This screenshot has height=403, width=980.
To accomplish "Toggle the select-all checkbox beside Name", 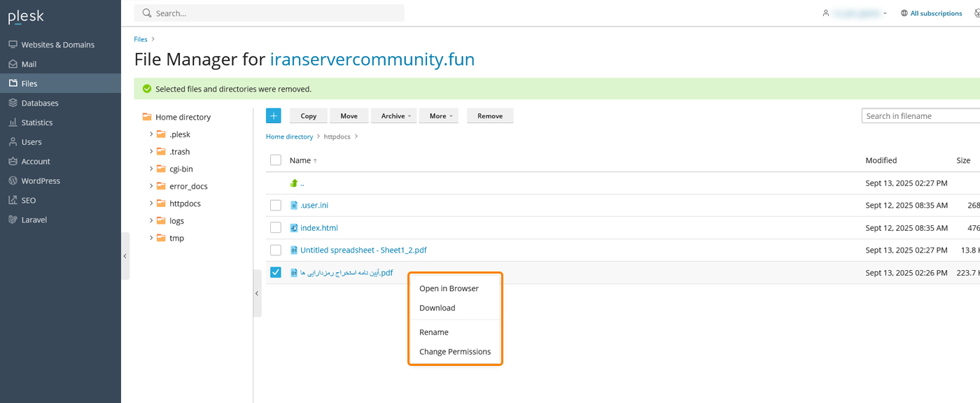I will tap(276, 160).
